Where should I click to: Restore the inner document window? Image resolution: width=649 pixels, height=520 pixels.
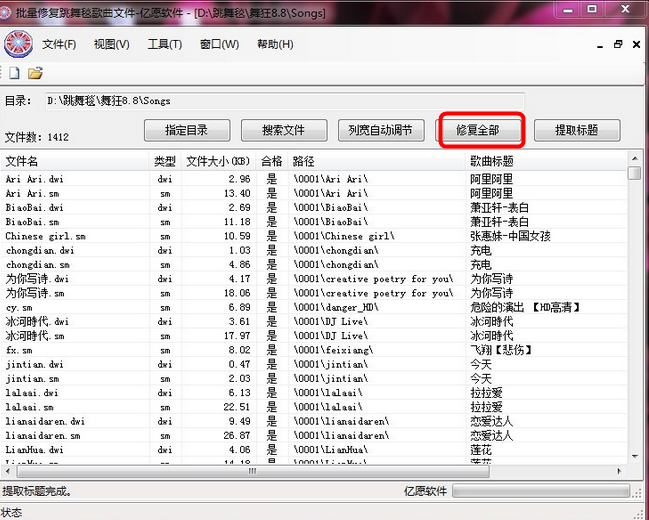pyautogui.click(x=618, y=44)
